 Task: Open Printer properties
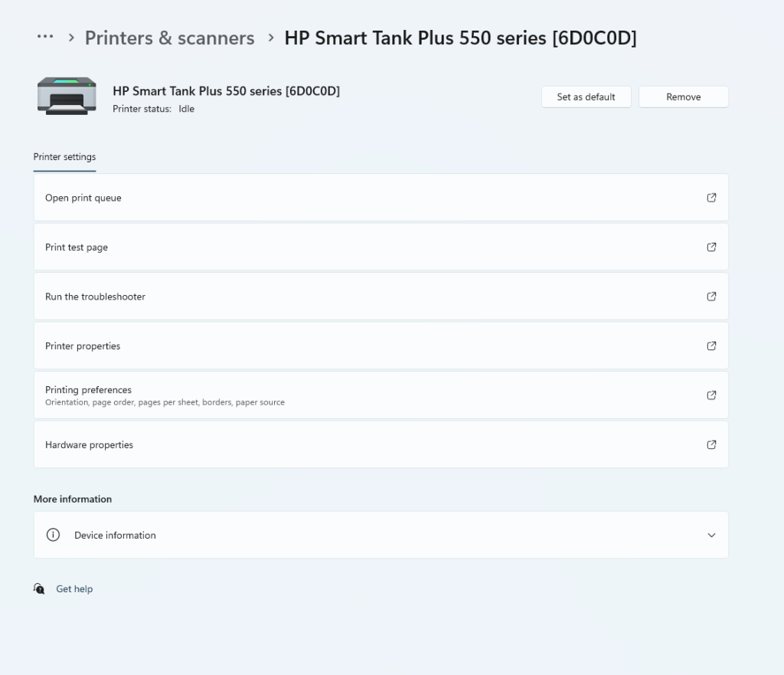pos(381,346)
